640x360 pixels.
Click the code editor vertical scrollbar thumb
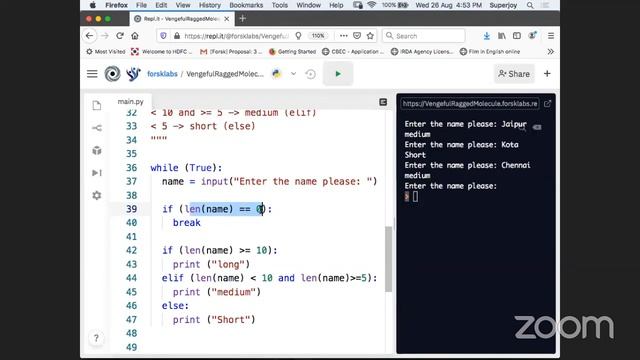tap(389, 259)
